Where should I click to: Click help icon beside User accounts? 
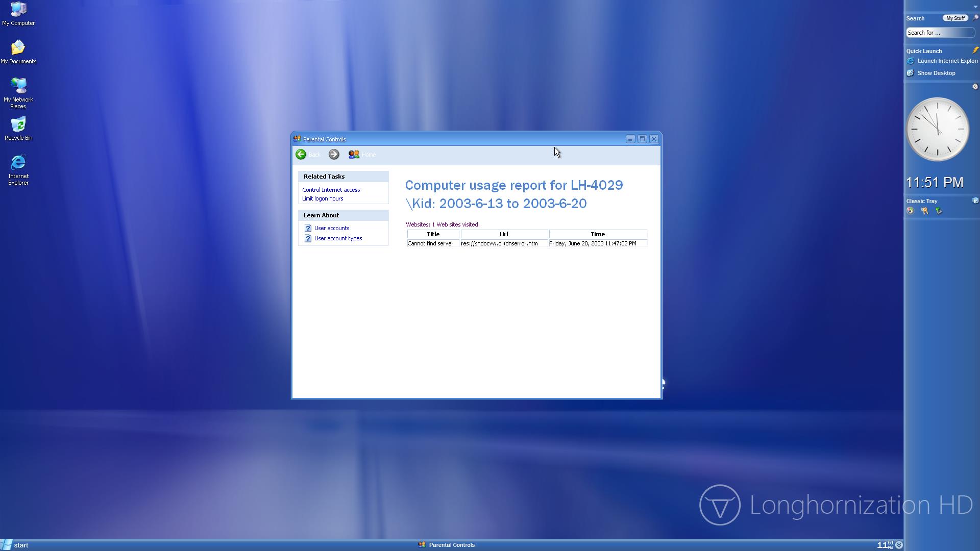click(x=308, y=228)
